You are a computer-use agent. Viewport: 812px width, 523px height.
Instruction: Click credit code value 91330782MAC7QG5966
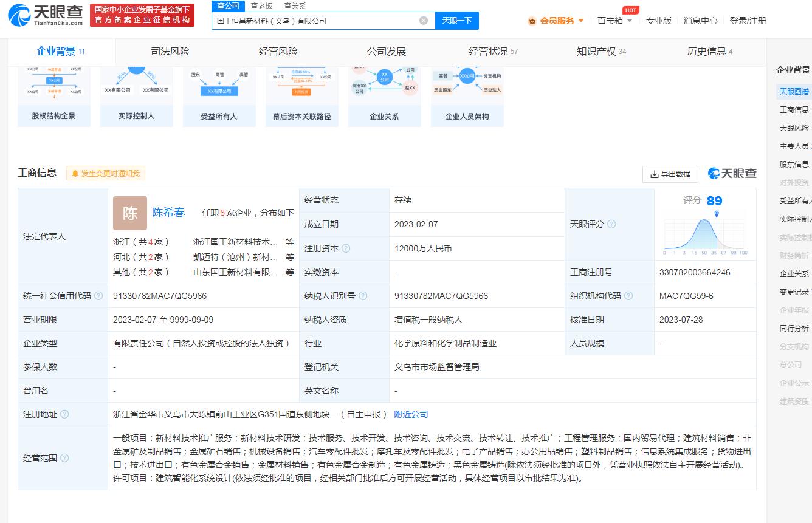(x=160, y=296)
